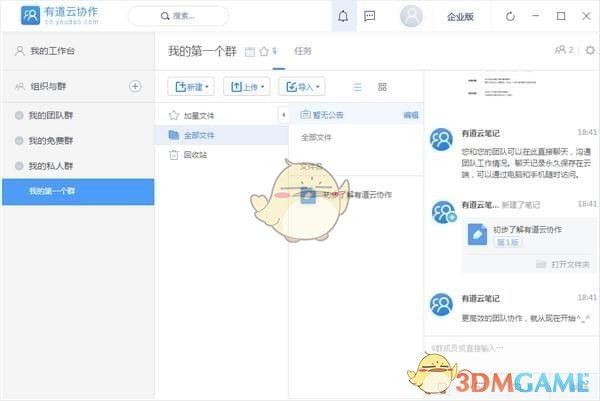Click 编辑 to edit announcement
Image resolution: width=600 pixels, height=401 pixels.
coord(411,115)
